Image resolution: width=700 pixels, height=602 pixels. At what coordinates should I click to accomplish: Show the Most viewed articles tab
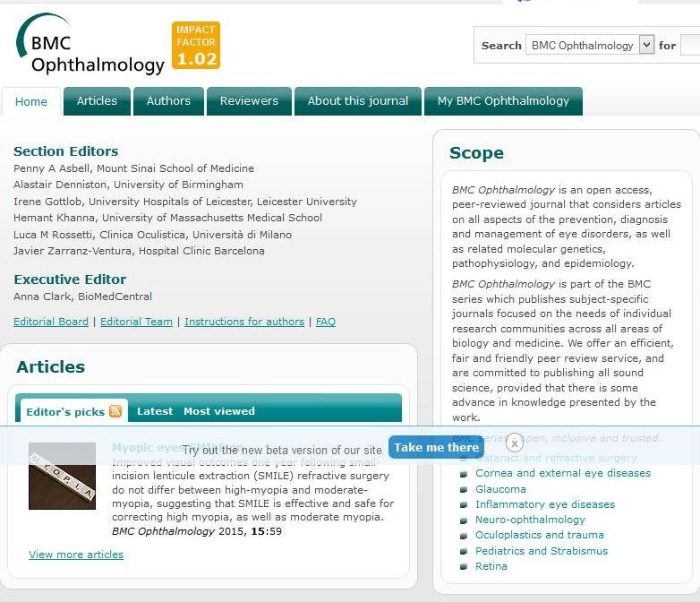point(219,411)
